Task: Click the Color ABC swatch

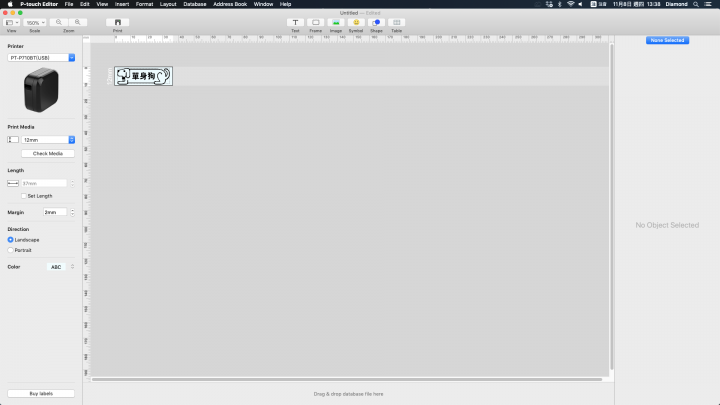Action: 56,267
